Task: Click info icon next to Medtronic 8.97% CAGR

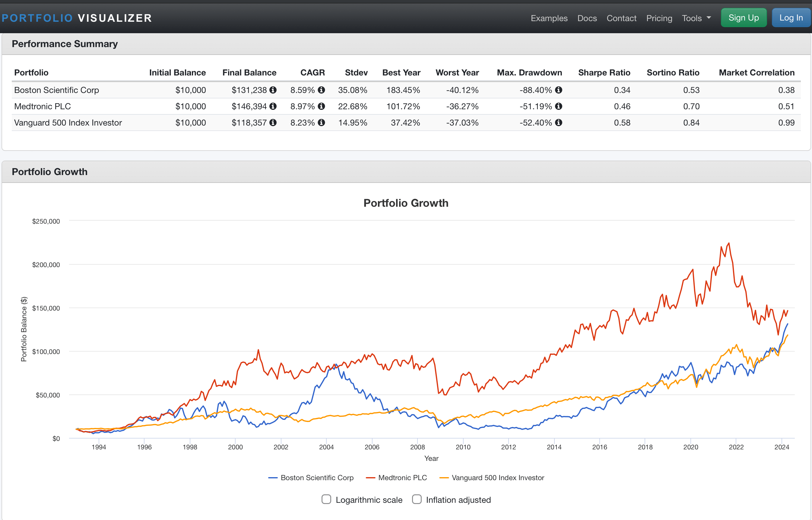Action: [321, 106]
